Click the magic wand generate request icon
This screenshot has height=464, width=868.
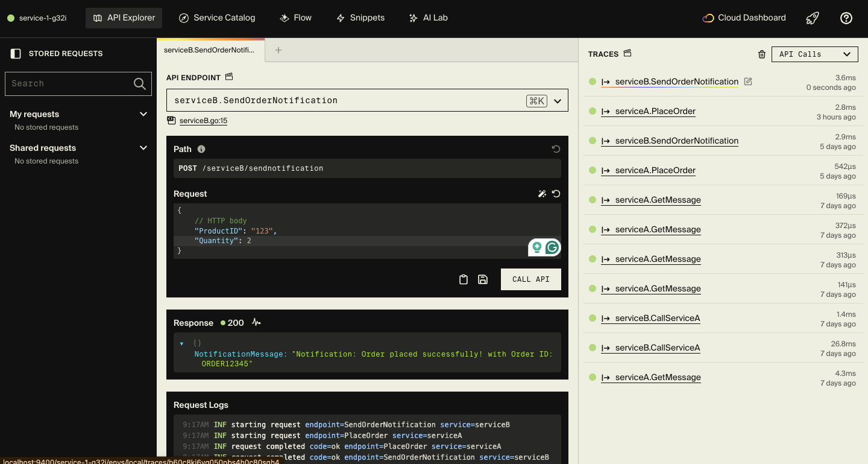[x=542, y=194]
